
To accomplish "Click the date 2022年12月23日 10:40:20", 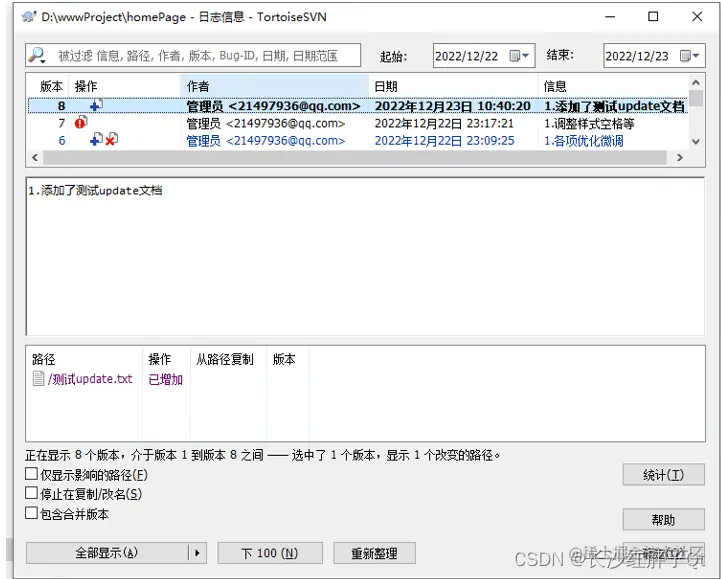I will pos(452,106).
